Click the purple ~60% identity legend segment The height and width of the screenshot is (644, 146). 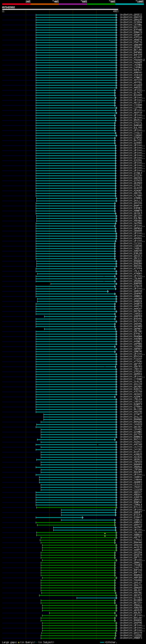(73, 4)
